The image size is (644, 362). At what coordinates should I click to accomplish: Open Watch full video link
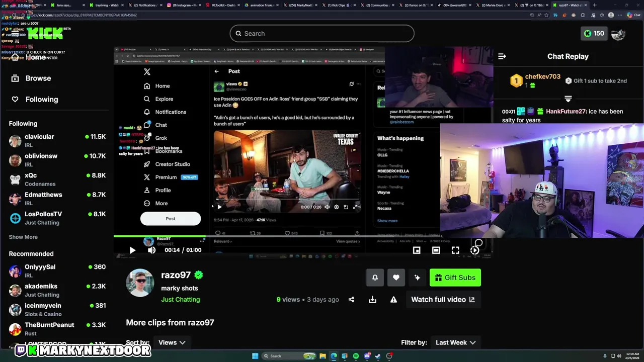coord(443,300)
